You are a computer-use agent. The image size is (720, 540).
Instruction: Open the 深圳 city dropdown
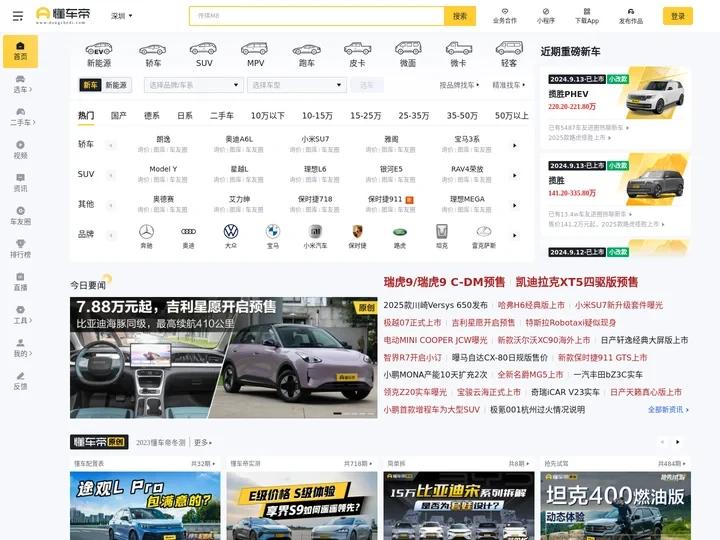pyautogui.click(x=121, y=16)
